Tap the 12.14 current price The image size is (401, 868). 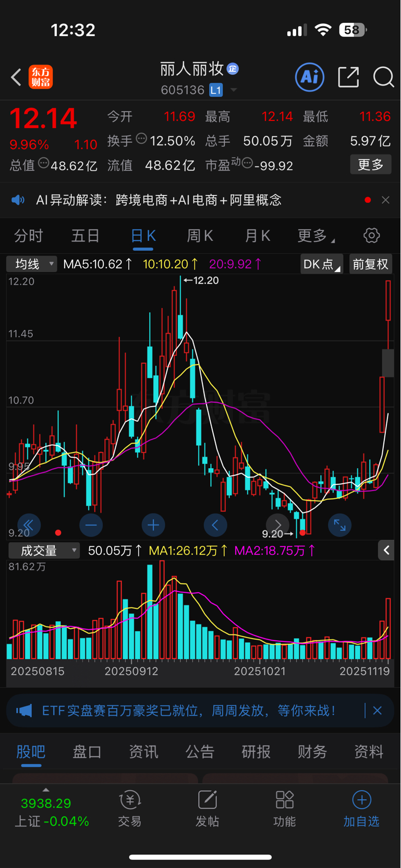[43, 118]
